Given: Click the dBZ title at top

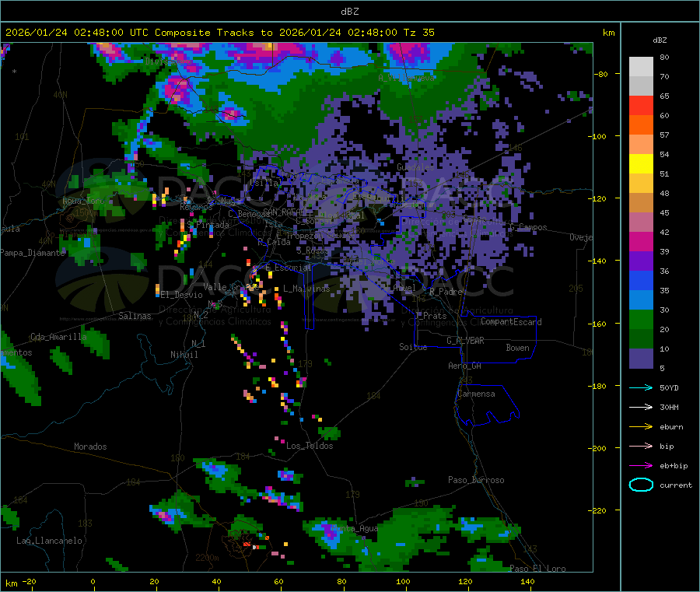Looking at the screenshot, I should click(x=349, y=12).
